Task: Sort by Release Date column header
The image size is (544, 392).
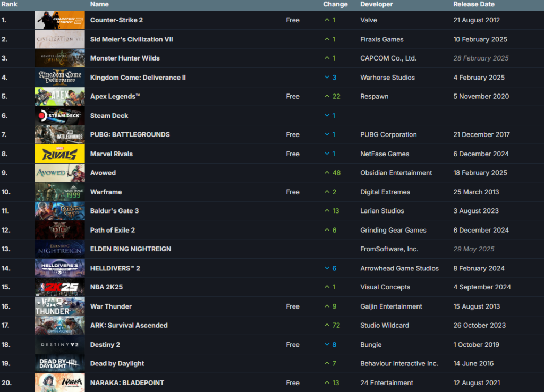Action: 473,4
